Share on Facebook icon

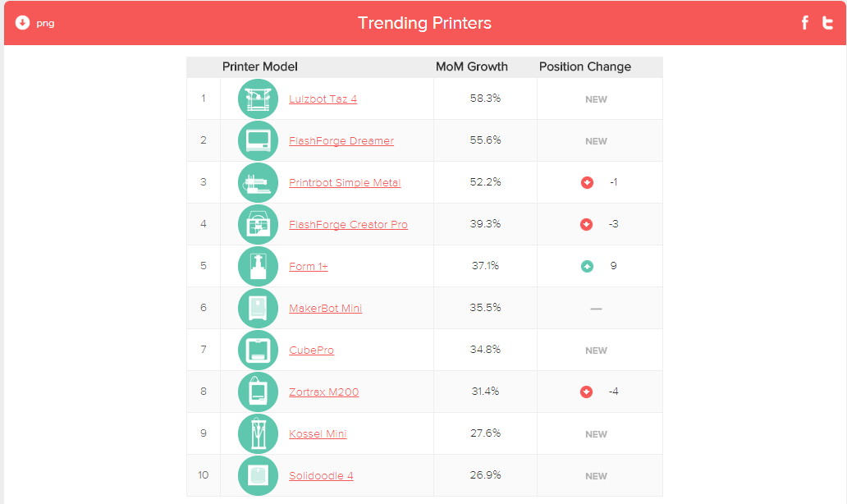tap(805, 23)
